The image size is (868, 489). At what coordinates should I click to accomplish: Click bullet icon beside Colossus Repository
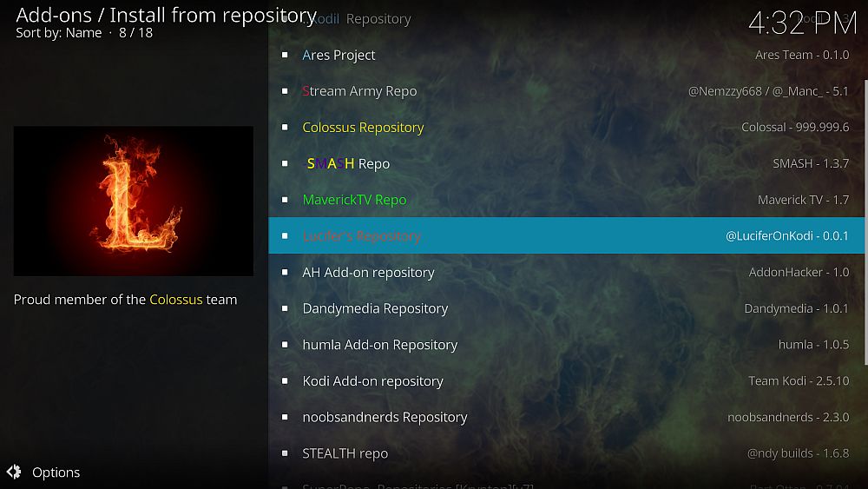pos(285,128)
